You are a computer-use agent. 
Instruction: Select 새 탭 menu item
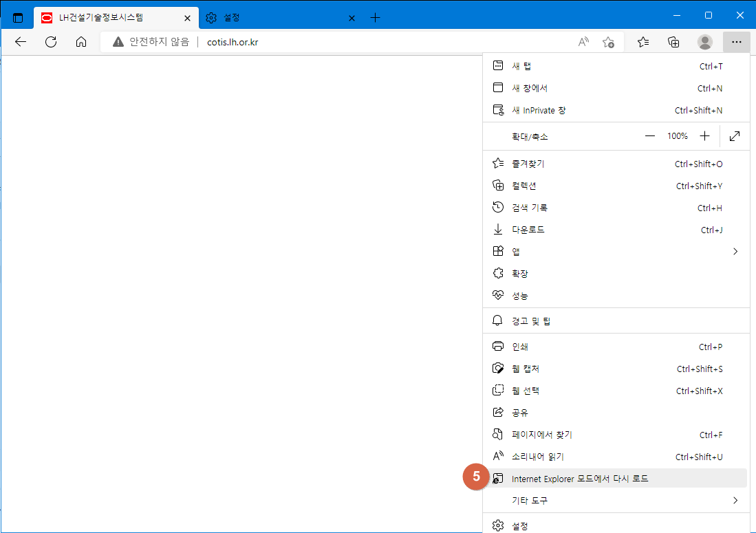coord(616,66)
